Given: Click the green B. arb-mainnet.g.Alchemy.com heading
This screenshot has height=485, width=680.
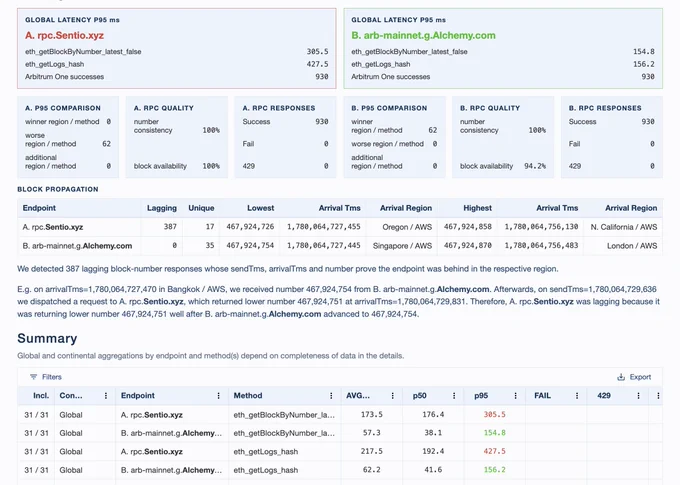Looking at the screenshot, I should coord(423,36).
